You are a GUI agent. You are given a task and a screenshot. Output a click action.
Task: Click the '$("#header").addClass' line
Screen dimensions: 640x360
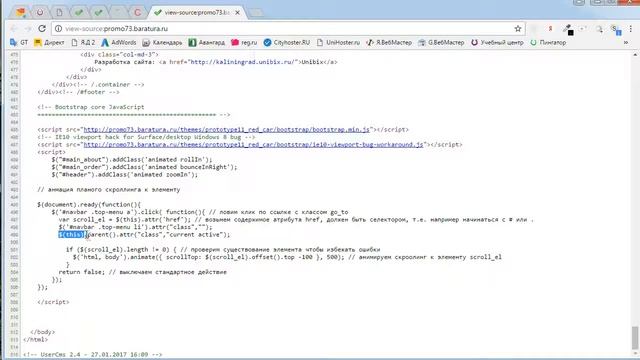point(124,174)
